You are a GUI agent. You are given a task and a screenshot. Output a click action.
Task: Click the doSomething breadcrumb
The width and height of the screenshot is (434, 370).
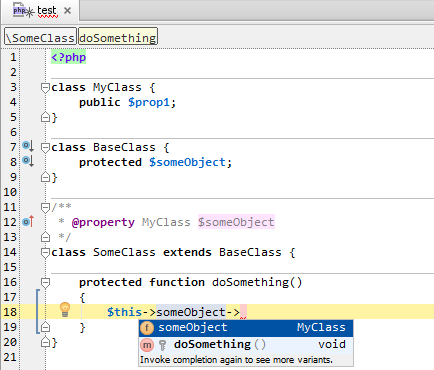tap(118, 37)
